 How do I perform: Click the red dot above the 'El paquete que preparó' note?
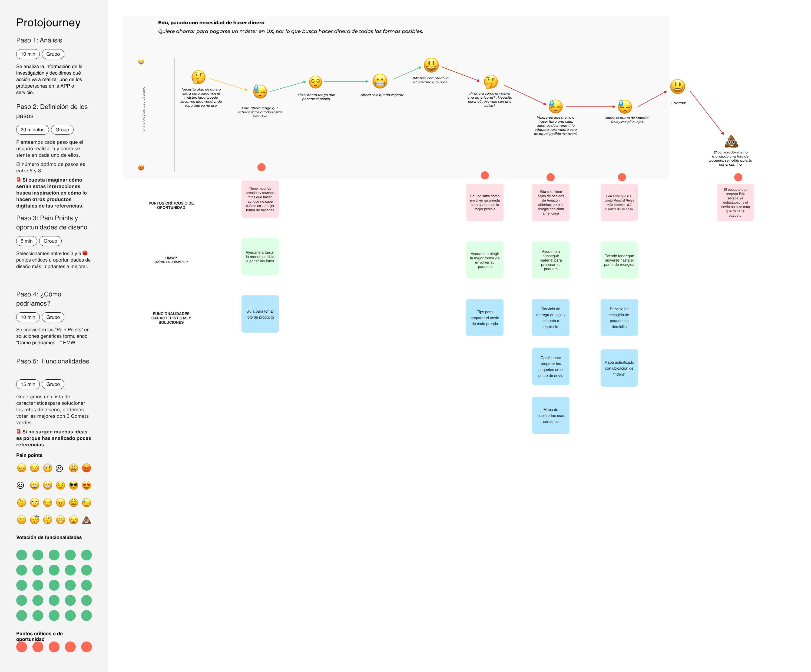tap(738, 177)
